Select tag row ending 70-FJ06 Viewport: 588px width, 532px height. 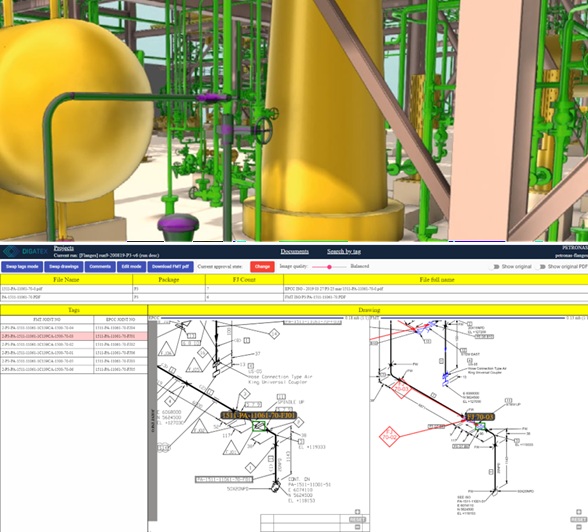74,353
